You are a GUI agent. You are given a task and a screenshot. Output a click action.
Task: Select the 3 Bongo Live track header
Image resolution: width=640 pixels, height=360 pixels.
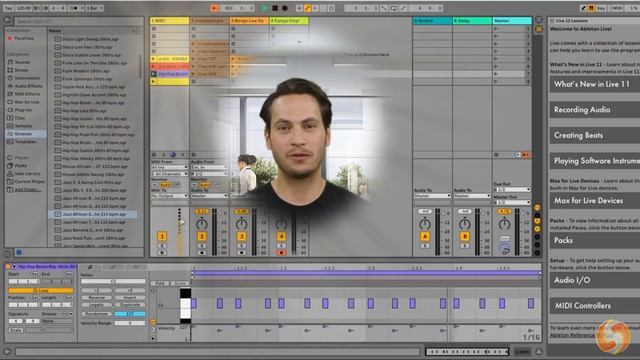coord(249,20)
